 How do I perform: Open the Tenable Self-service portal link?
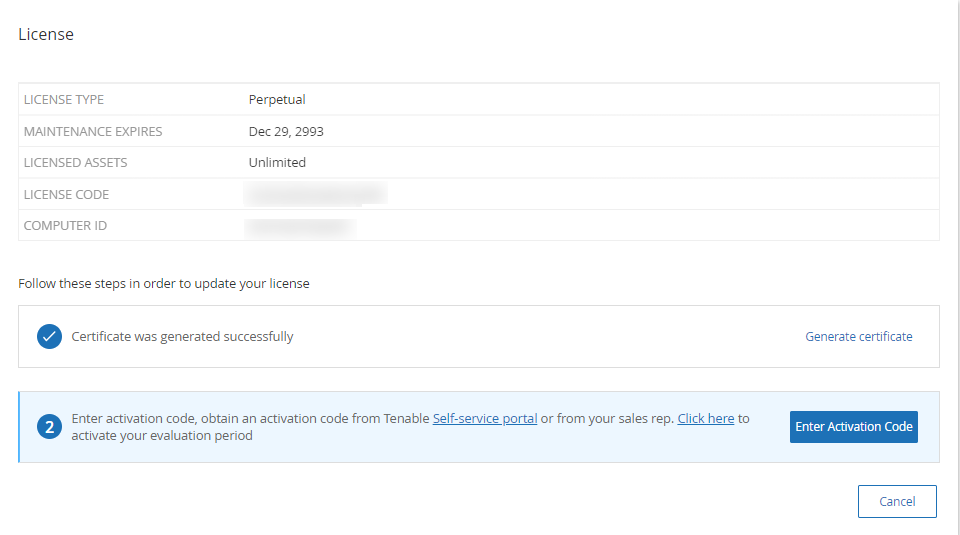point(485,419)
